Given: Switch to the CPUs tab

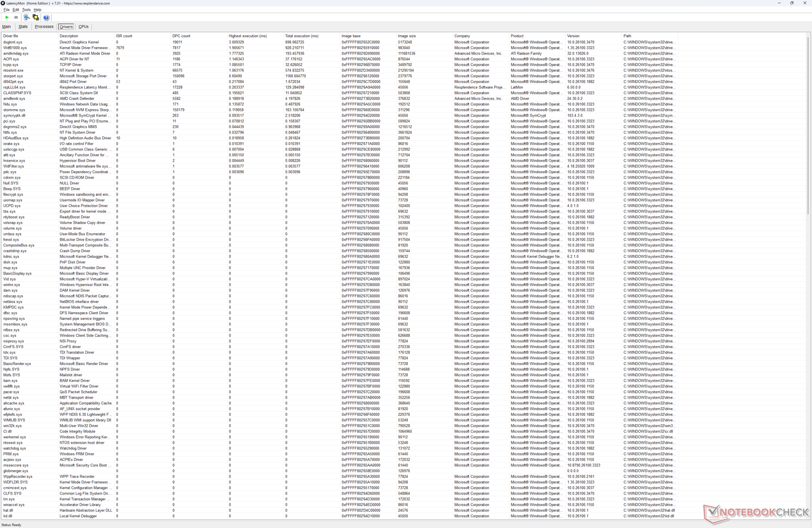Looking at the screenshot, I should [83, 27].
